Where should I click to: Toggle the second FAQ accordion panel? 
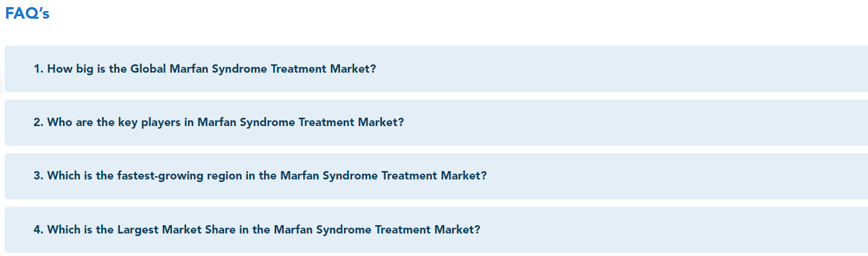pos(436,122)
